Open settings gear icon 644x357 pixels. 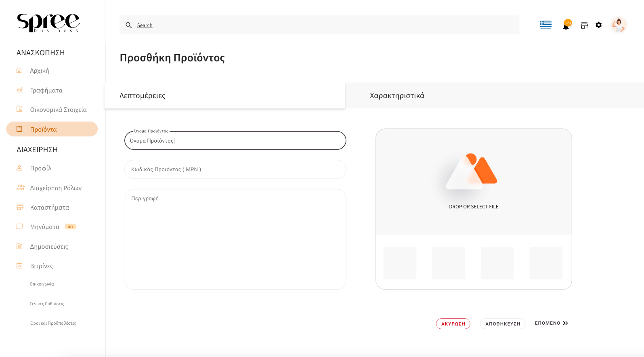598,25
